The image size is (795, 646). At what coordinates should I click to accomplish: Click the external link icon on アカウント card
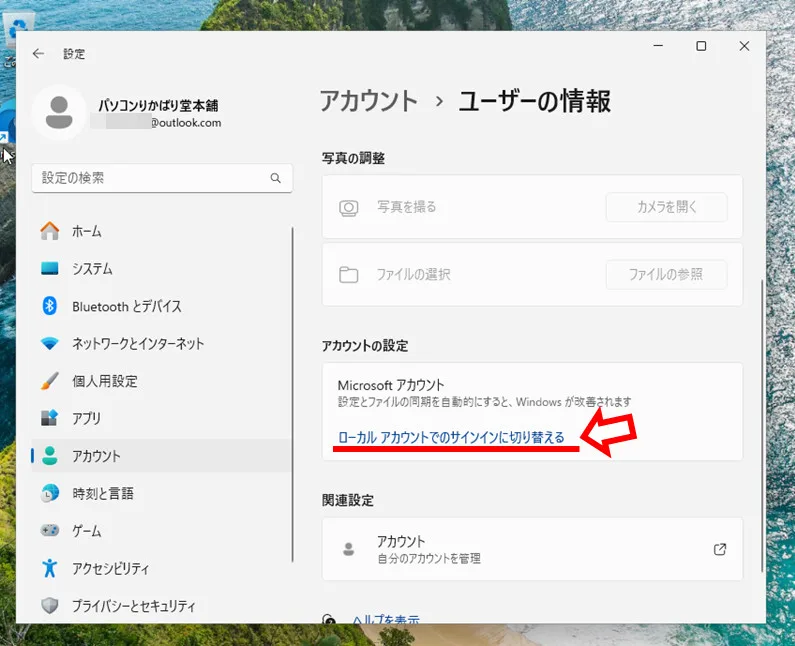coord(720,549)
